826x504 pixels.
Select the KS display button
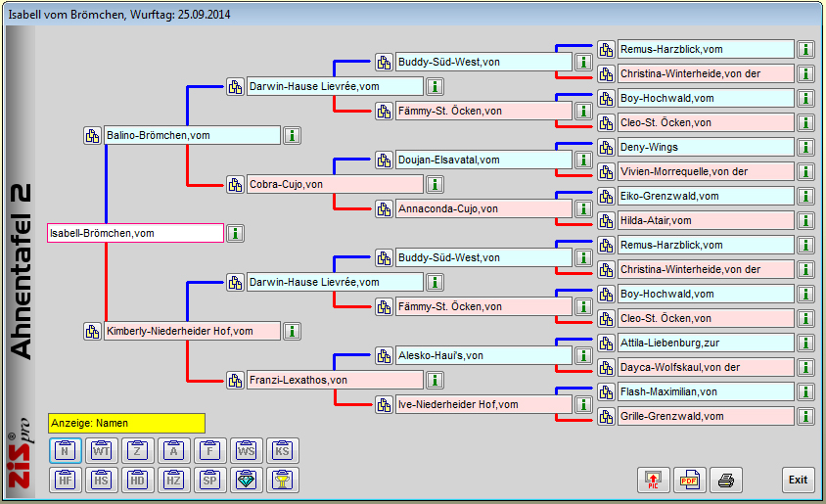coord(282,450)
